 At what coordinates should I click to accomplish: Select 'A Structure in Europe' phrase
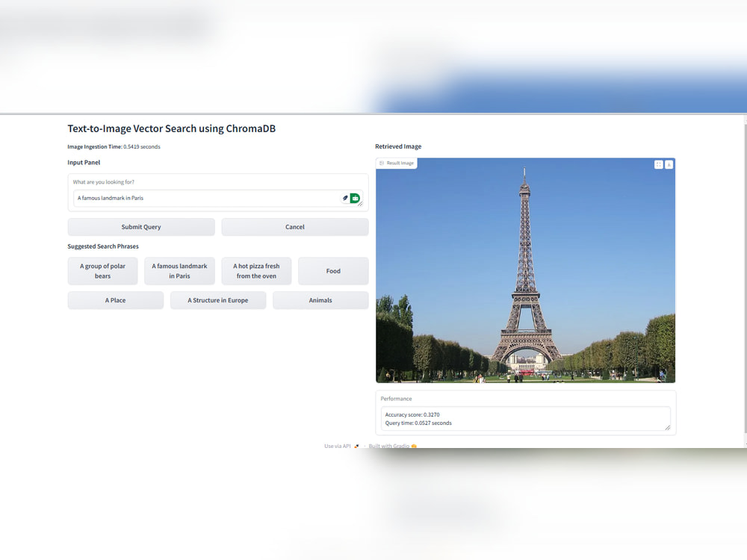(x=217, y=300)
